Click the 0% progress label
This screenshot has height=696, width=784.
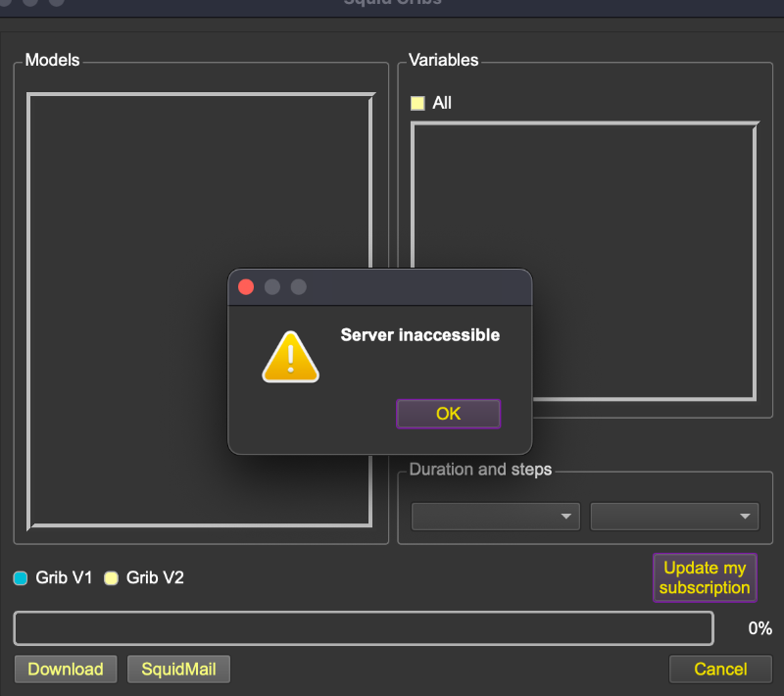pyautogui.click(x=760, y=628)
